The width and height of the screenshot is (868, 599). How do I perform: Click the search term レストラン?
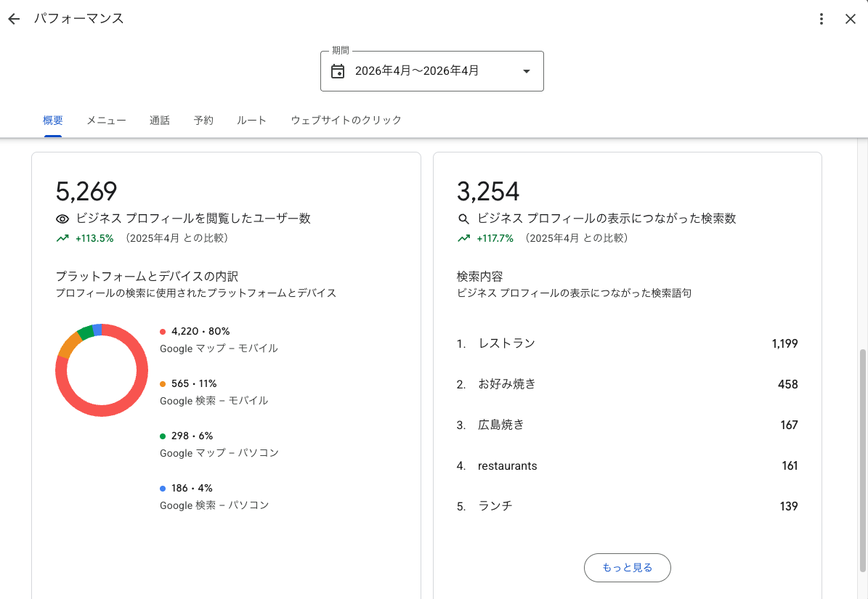click(x=506, y=343)
